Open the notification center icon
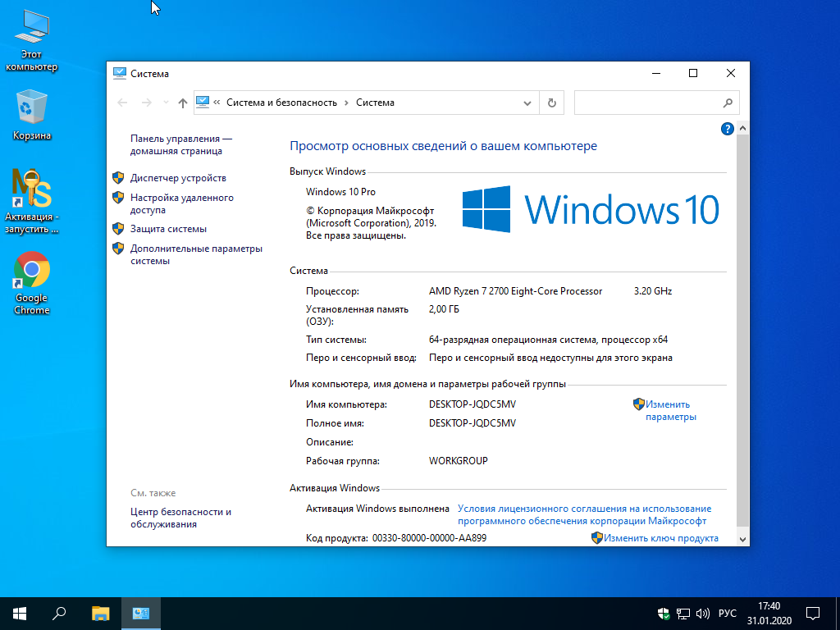The image size is (840, 630). (x=813, y=614)
